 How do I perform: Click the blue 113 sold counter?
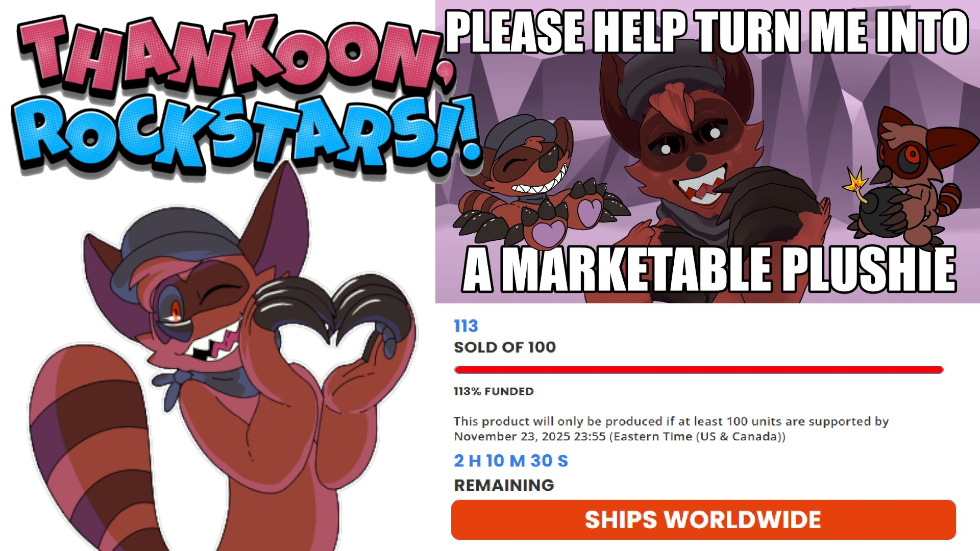pos(466,325)
